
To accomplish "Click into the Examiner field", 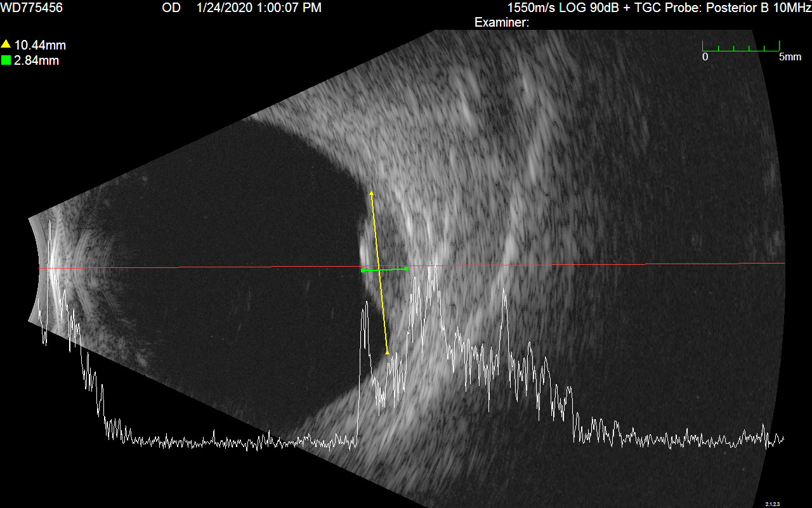I will pyautogui.click(x=502, y=22).
